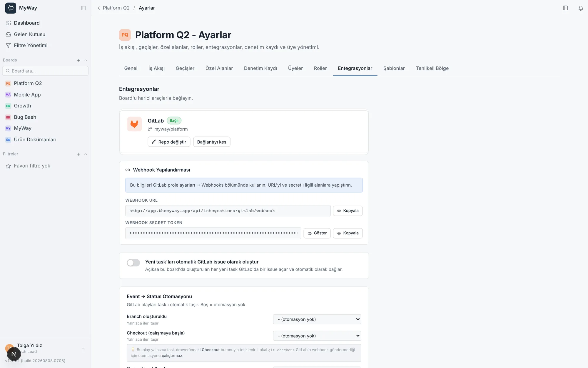Click the link icon beside Webhook Yapılandırması
The height and width of the screenshot is (368, 588).
pos(128,170)
